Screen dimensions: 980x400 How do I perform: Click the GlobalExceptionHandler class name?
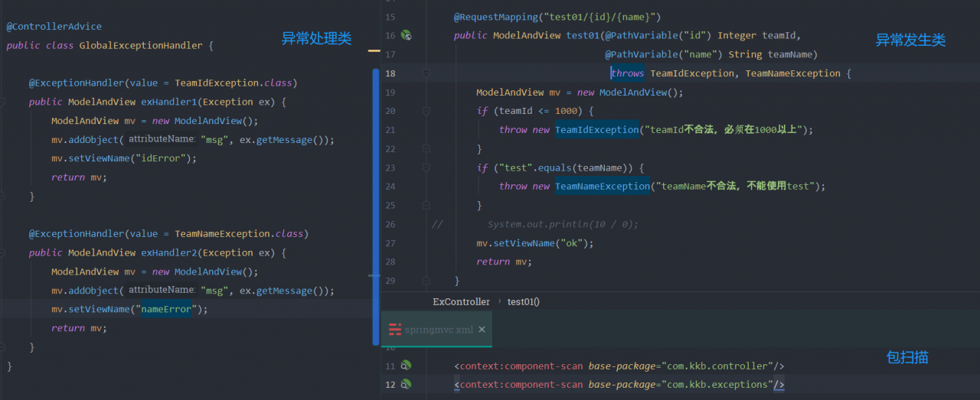141,45
